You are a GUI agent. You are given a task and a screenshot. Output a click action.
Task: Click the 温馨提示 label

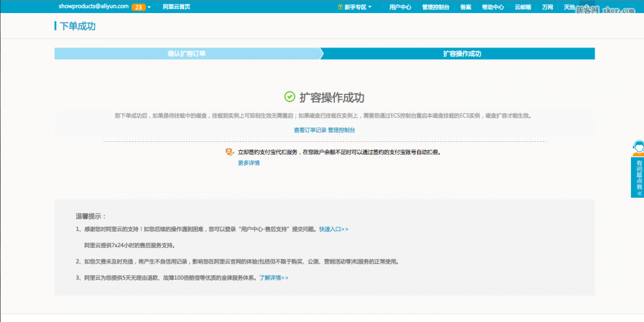(x=91, y=216)
